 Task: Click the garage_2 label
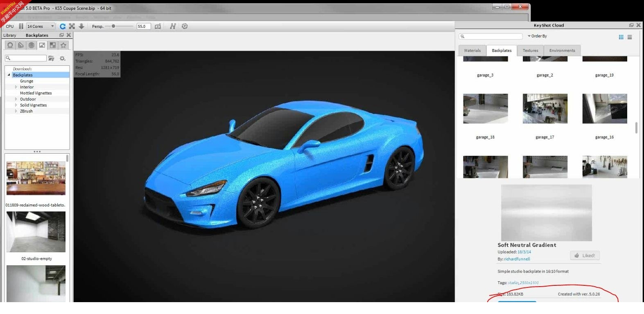[545, 75]
